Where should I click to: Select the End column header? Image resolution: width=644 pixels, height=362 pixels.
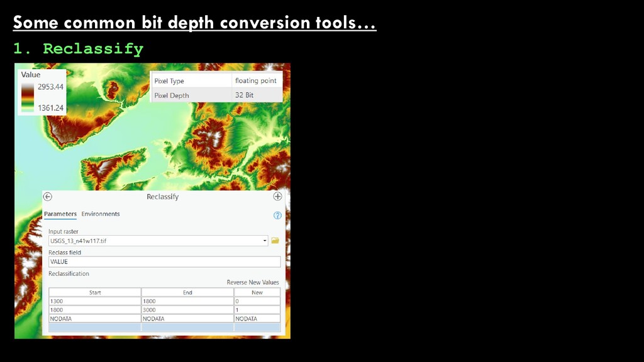click(x=187, y=293)
